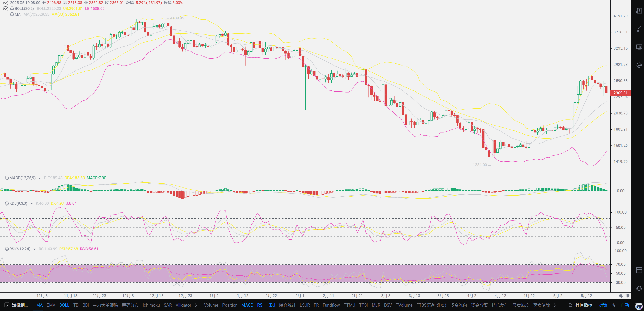Screen dimensions: 644x311
Task: Enable the Fundflow sub-indicator
Action: (x=331, y=305)
